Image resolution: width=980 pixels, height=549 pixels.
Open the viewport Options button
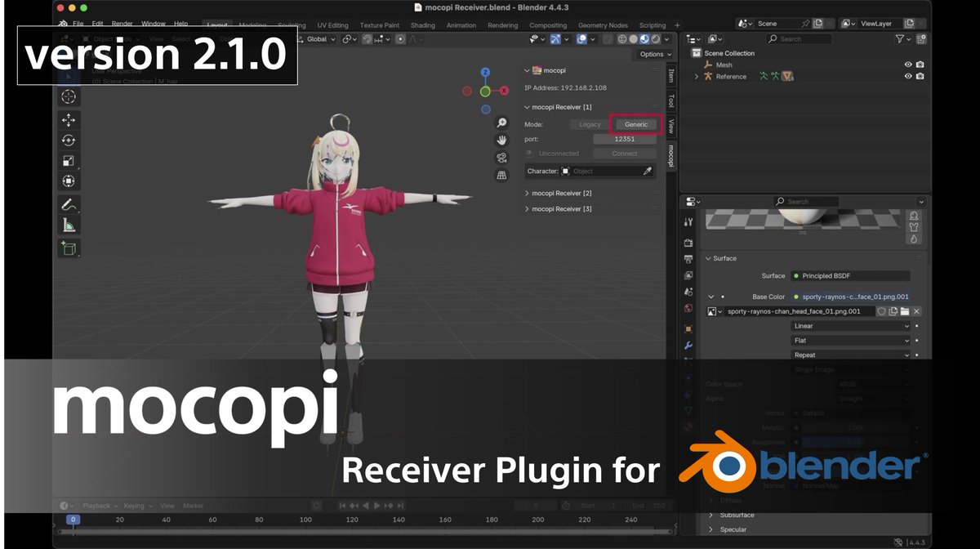click(x=652, y=54)
